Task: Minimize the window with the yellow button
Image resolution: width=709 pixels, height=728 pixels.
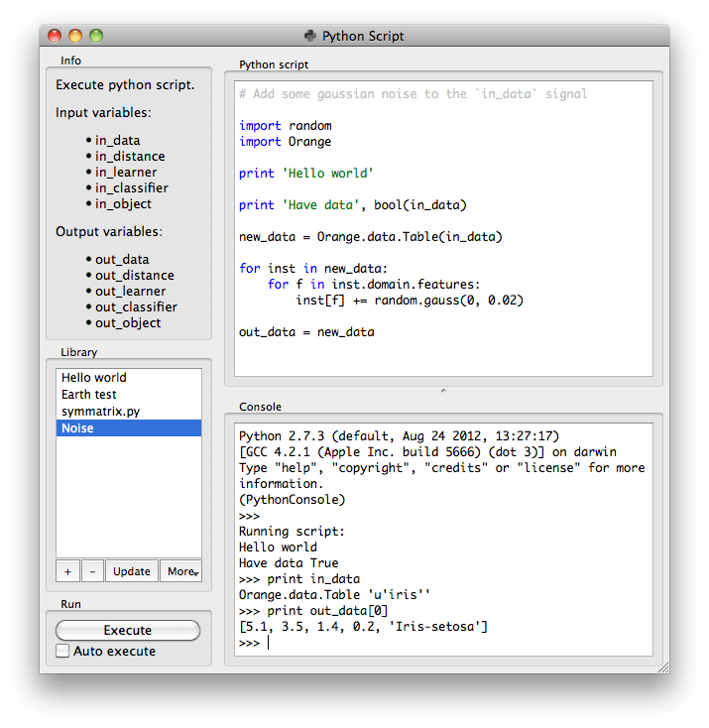Action: click(75, 36)
